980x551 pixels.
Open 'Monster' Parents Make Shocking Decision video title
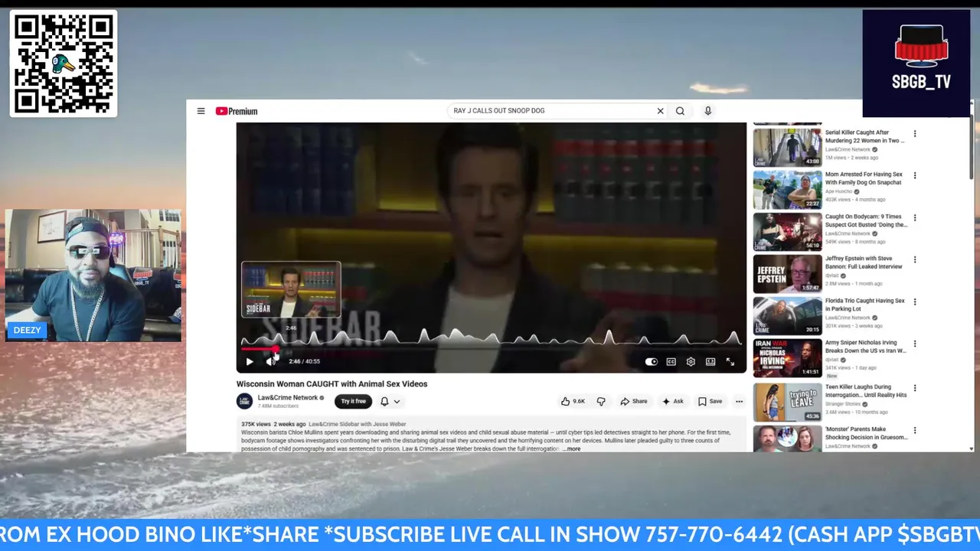pos(866,433)
